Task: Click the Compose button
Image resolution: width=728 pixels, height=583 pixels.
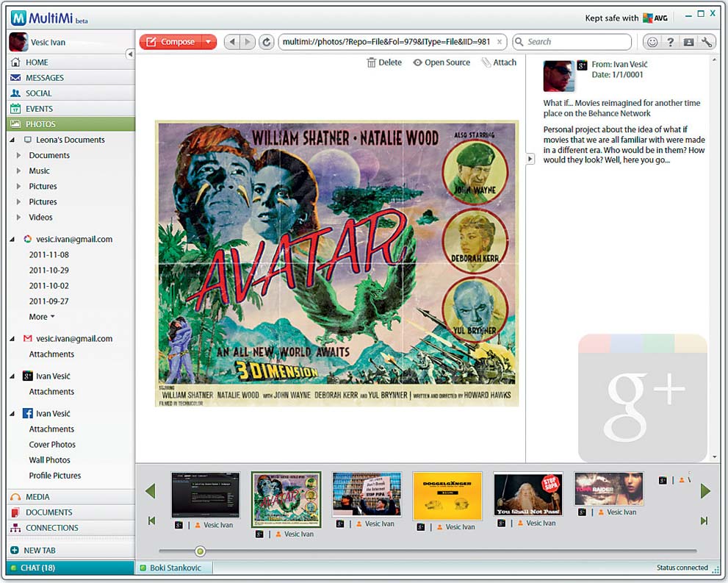Action: [x=171, y=42]
